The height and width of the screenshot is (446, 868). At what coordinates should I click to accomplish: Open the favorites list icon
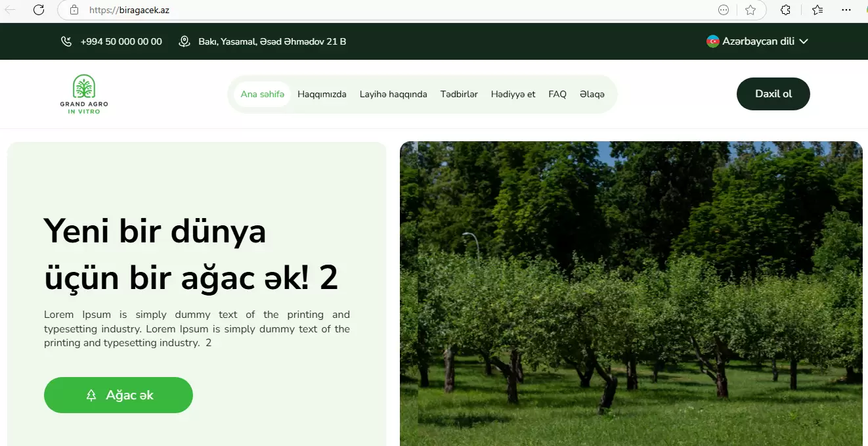click(817, 10)
